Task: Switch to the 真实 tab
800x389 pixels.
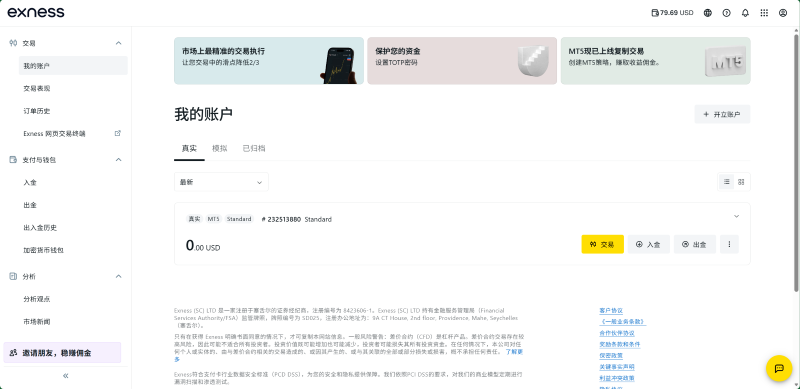Action: 189,149
